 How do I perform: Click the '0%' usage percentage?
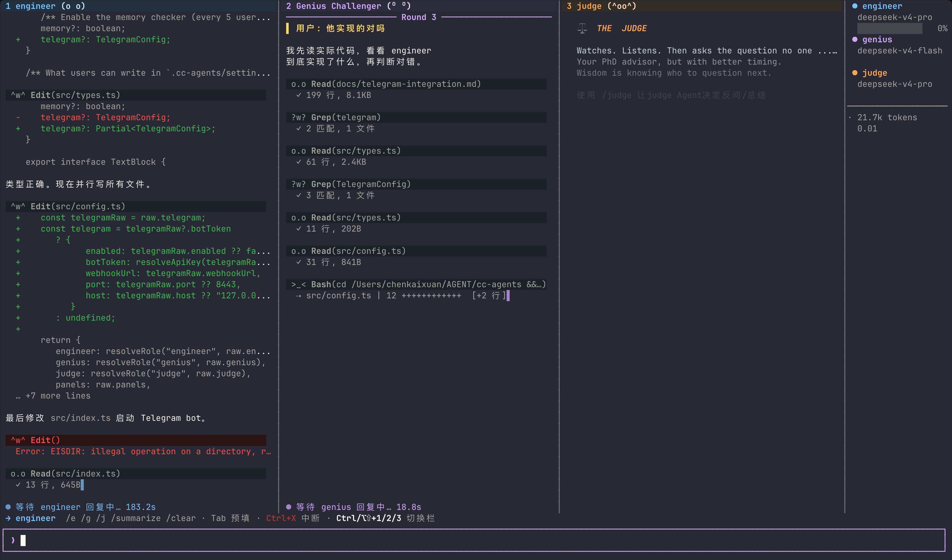pos(942,28)
